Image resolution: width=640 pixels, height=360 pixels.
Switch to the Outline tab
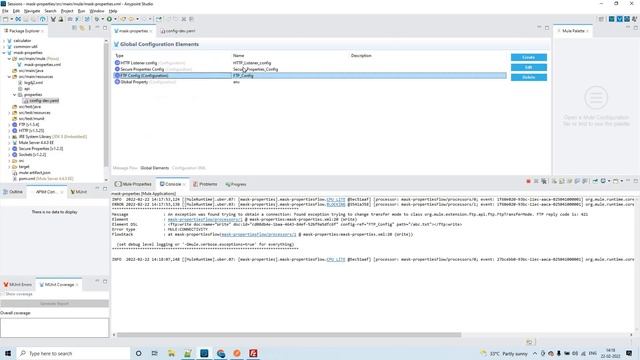(13, 191)
